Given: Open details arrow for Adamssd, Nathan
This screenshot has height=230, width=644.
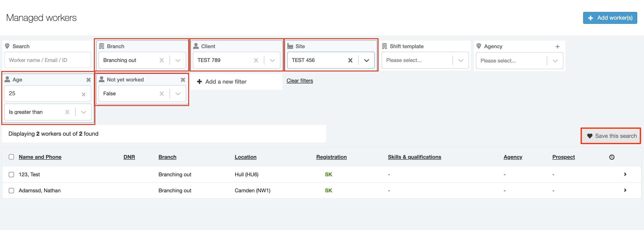Looking at the screenshot, I should coord(625,190).
